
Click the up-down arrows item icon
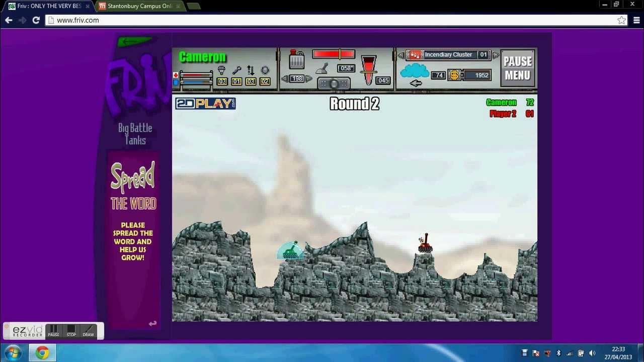[x=251, y=71]
